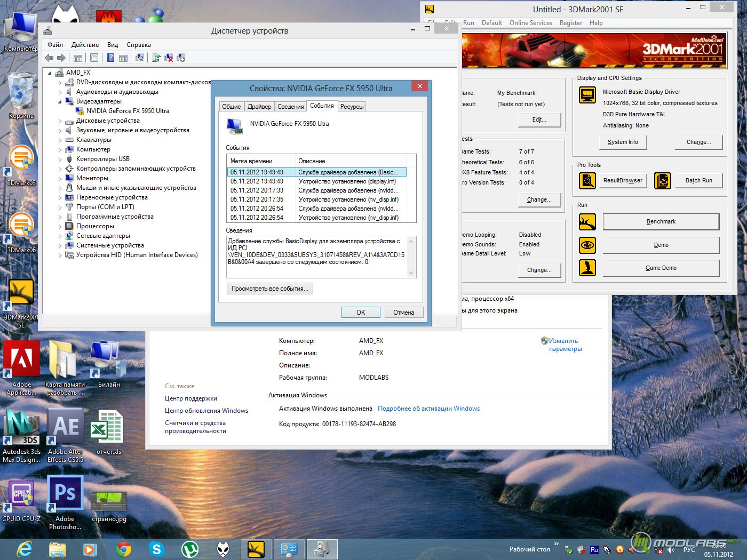Click the Batch Run icon in Pro Tools
747x560 pixels.
[662, 181]
